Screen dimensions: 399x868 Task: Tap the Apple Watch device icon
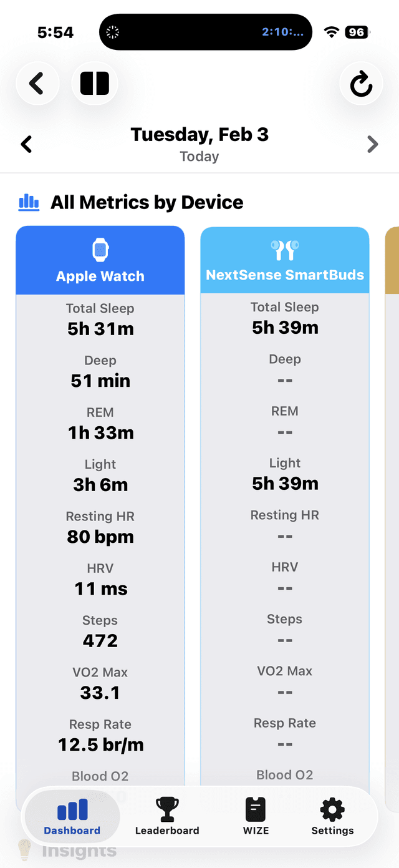pos(100,248)
